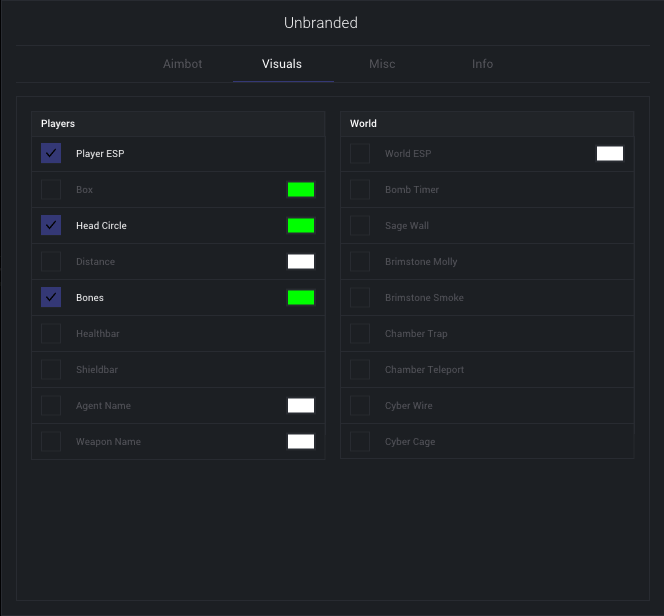
Task: Change the Bones green color swatch
Action: pos(301,297)
